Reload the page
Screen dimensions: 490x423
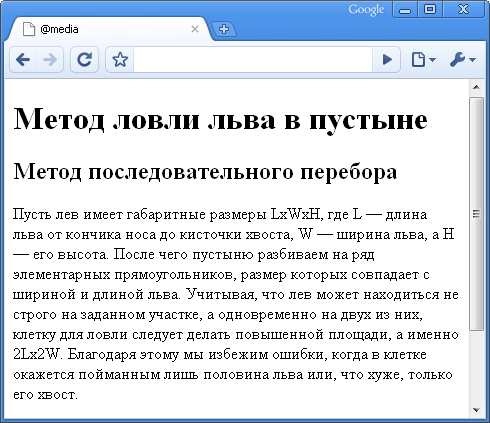(x=84, y=60)
